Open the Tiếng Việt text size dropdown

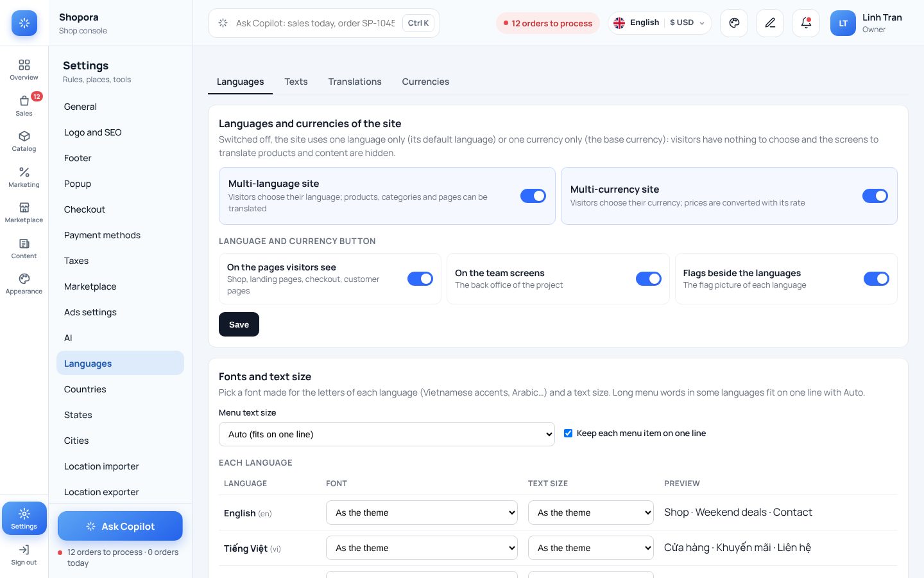pyautogui.click(x=591, y=548)
